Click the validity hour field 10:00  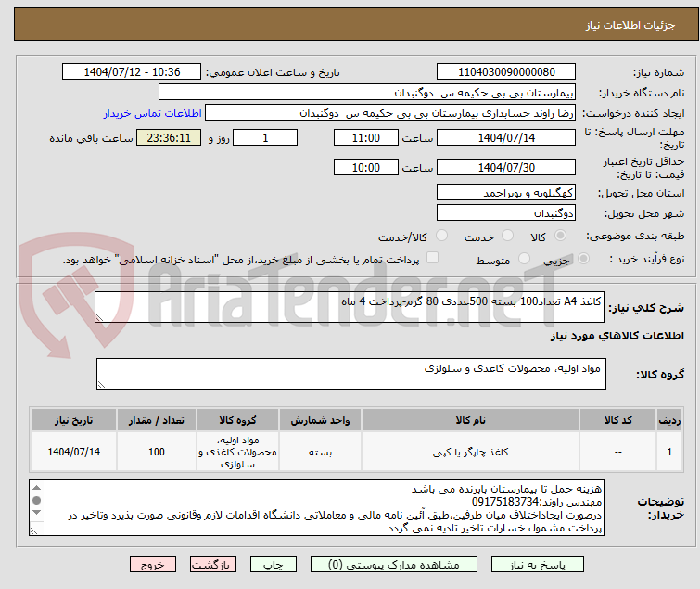pyautogui.click(x=365, y=168)
